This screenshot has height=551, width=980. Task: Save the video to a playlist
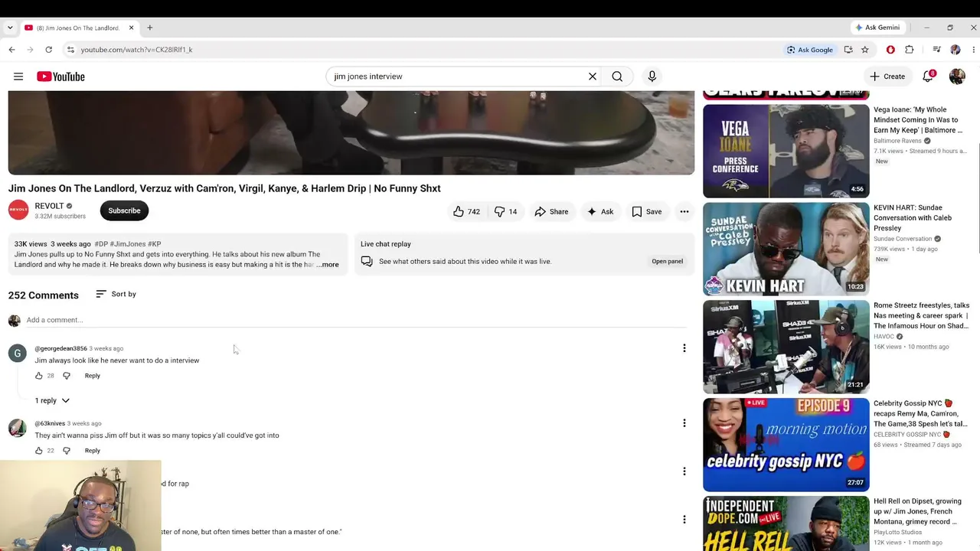[647, 211]
